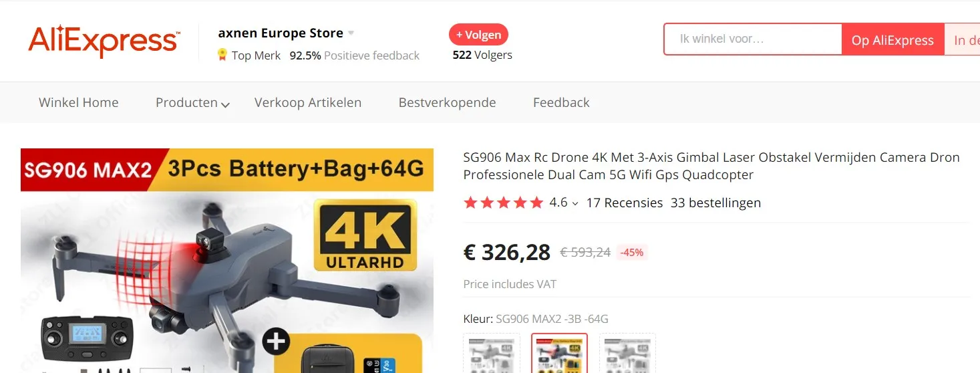This screenshot has width=980, height=373.
Task: Click the partially visible In deze winkel button
Action: click(963, 40)
